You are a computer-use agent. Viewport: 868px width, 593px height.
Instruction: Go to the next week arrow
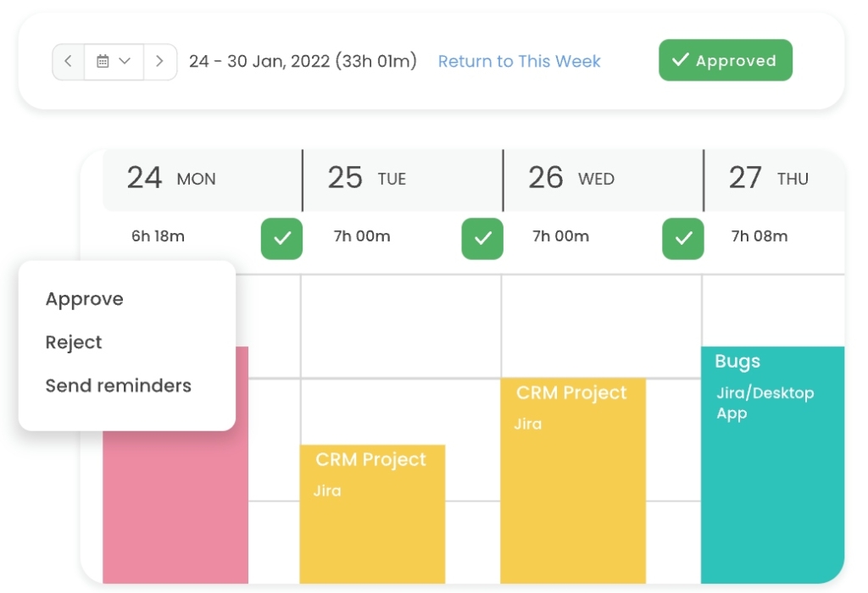(x=160, y=62)
